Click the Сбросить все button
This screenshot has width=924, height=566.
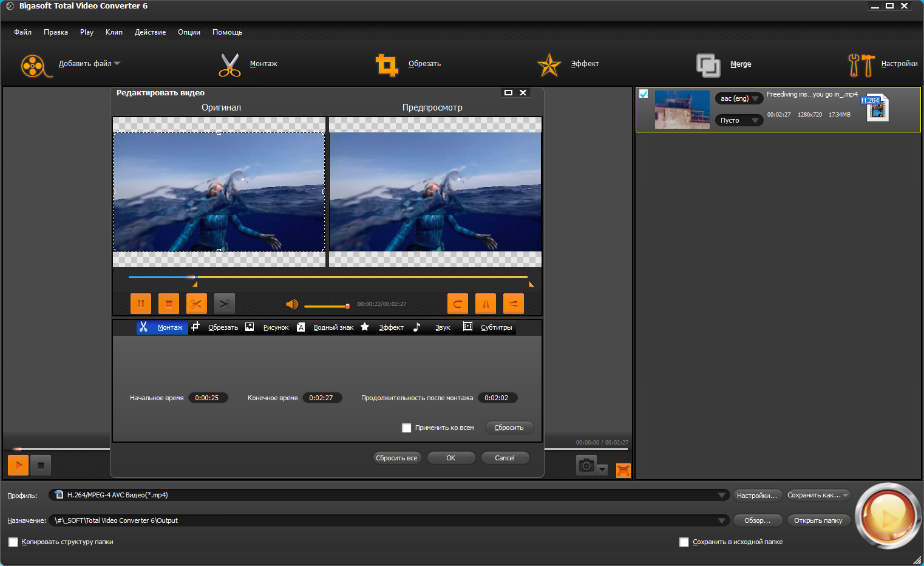397,458
